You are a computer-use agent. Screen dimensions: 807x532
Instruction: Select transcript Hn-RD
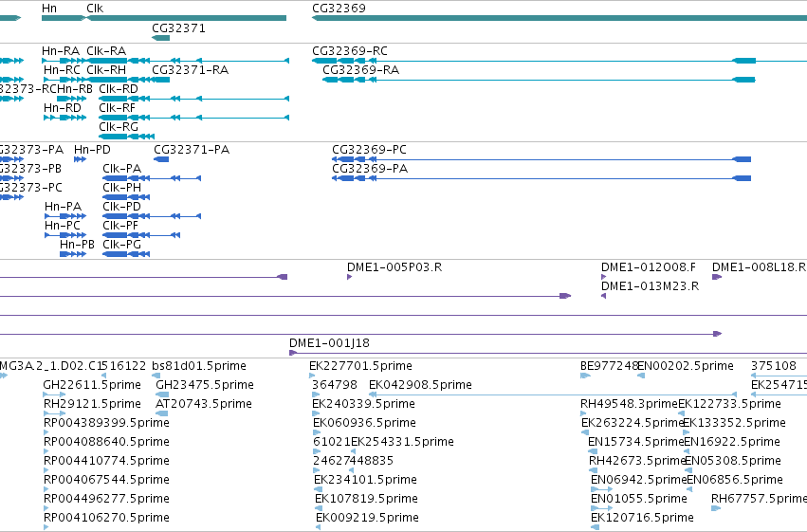click(63, 108)
